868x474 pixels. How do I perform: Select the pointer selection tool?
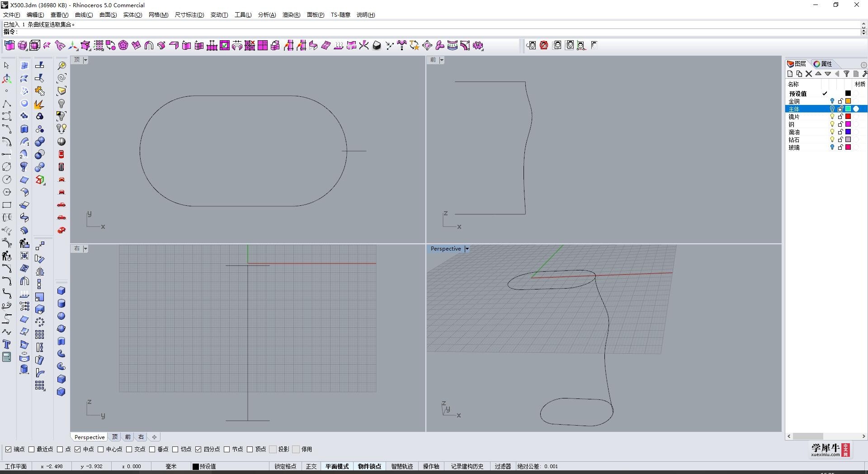(6, 66)
